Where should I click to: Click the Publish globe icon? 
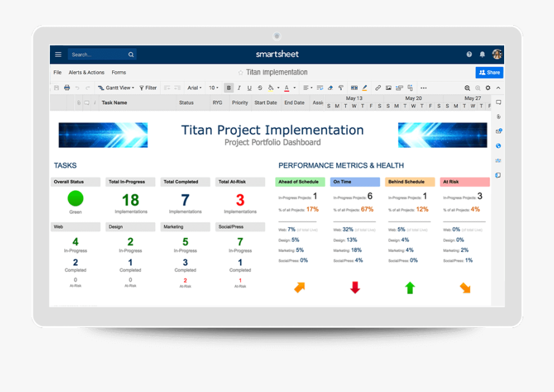point(499,146)
